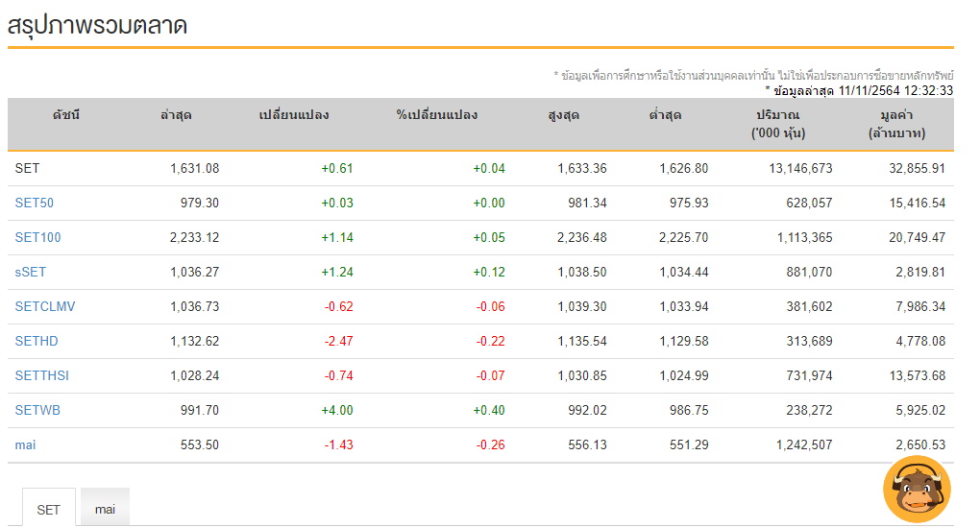The height and width of the screenshot is (528, 980).
Task: Open the SETHD index link
Action: pyautogui.click(x=37, y=341)
